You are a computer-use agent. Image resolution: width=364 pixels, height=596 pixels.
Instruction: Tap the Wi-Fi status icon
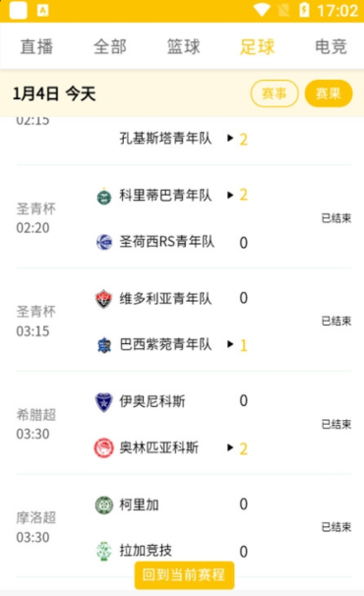coord(262,10)
